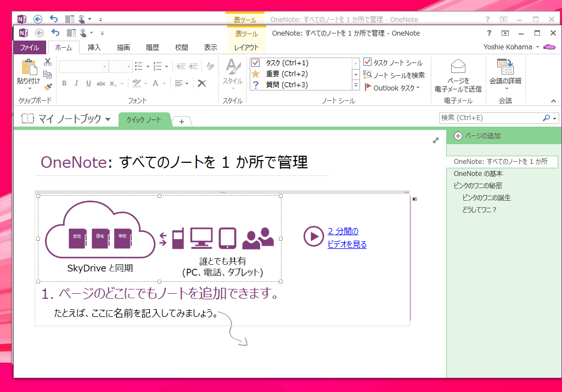
Task: Click the Undo arrow in front window toolbar
Action: (55, 33)
